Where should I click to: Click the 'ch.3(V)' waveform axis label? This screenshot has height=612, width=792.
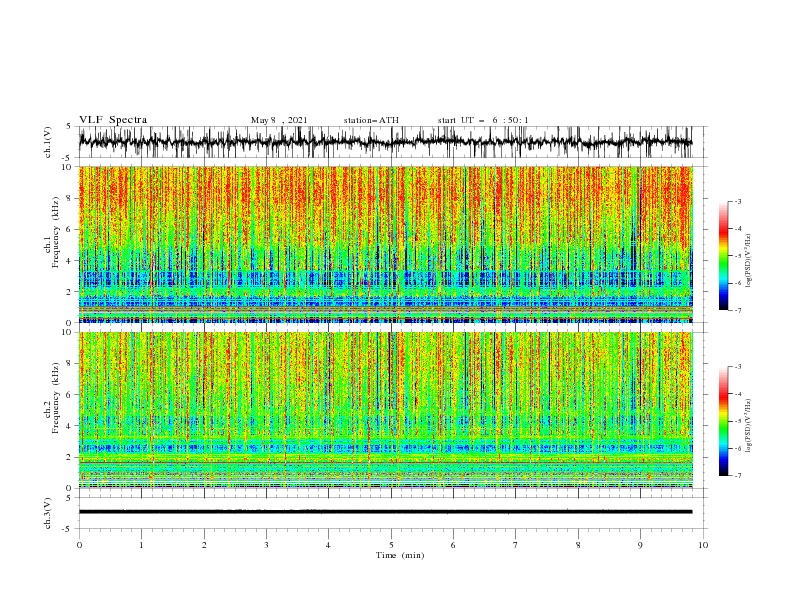[48, 514]
